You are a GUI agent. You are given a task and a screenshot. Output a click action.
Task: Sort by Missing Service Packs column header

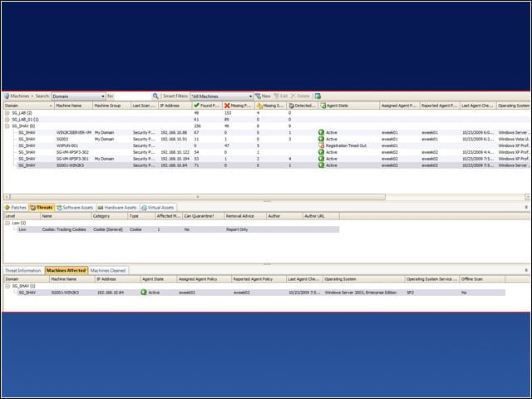tap(270, 106)
